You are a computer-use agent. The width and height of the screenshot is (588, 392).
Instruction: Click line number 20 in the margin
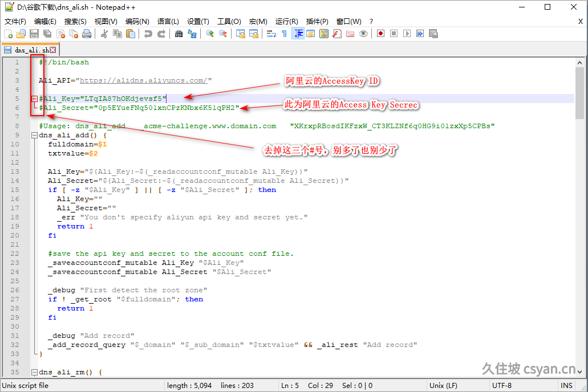pyautogui.click(x=15, y=235)
